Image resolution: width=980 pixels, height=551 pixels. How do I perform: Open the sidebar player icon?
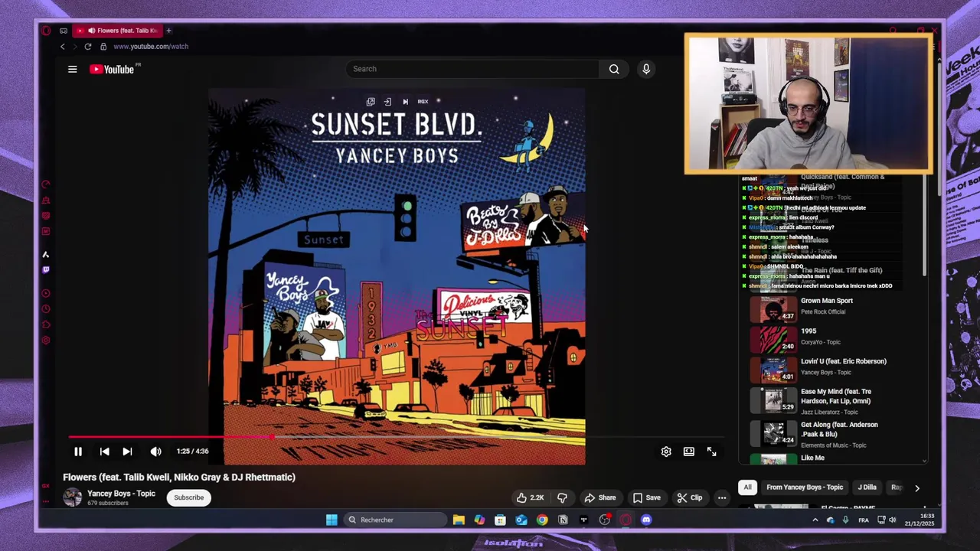point(46,293)
